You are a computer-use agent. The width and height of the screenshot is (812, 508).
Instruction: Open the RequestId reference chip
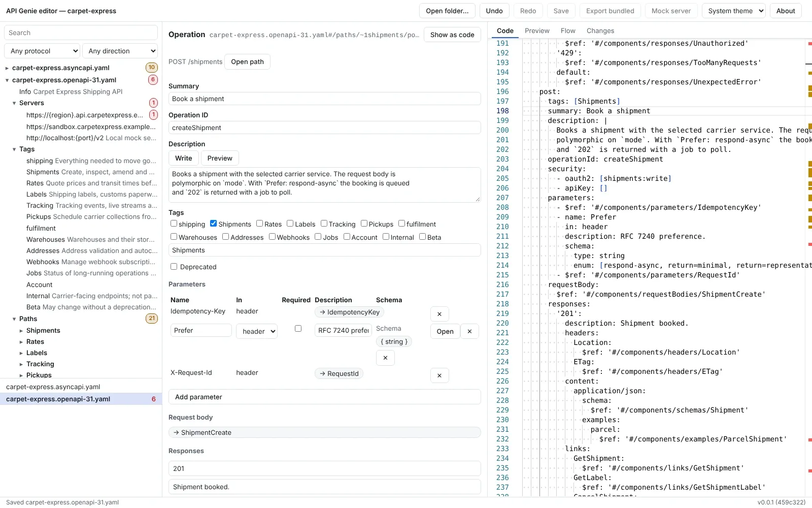tap(339, 373)
